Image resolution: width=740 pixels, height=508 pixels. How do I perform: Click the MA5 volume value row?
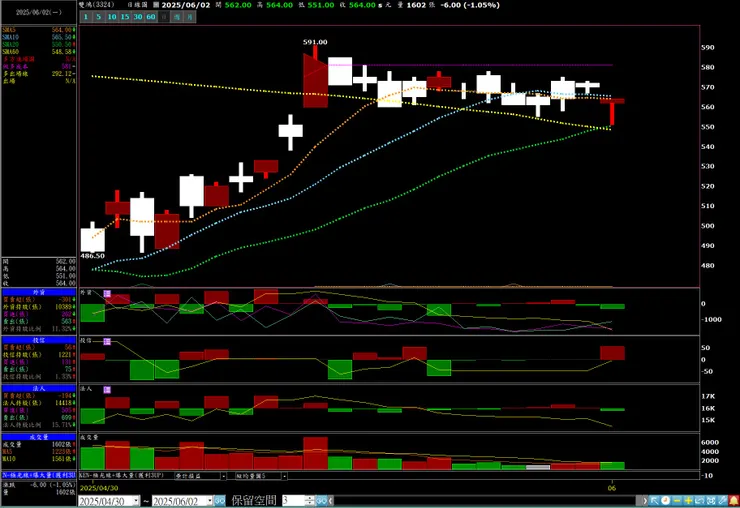click(39, 452)
